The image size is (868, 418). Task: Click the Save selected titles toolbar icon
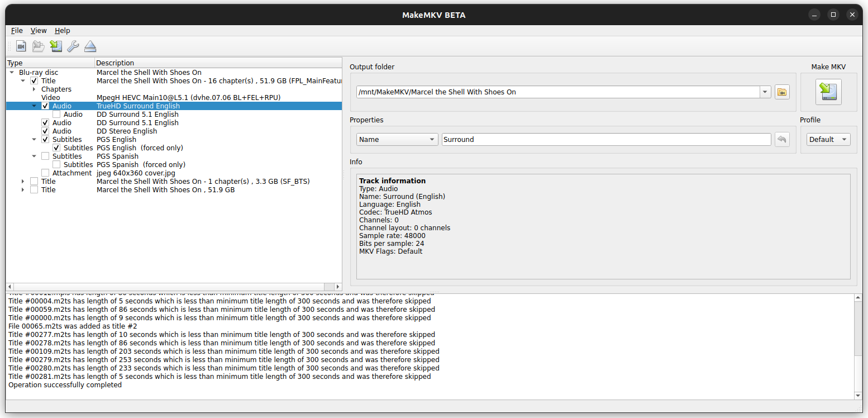tap(56, 46)
